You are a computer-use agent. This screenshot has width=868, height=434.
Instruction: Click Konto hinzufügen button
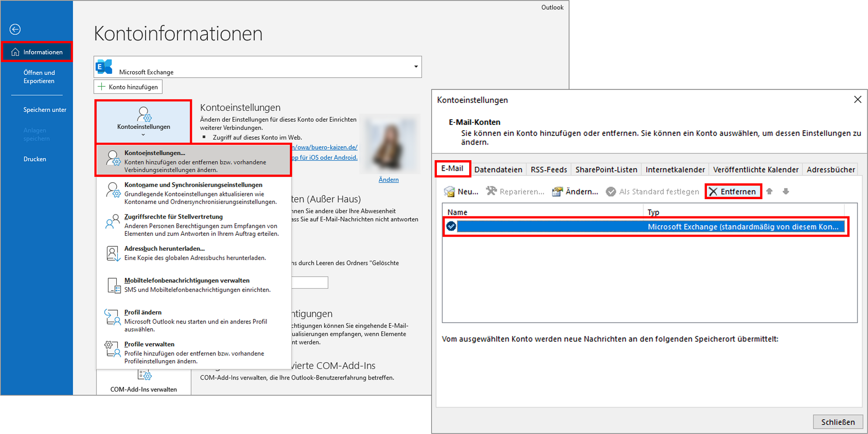point(128,87)
